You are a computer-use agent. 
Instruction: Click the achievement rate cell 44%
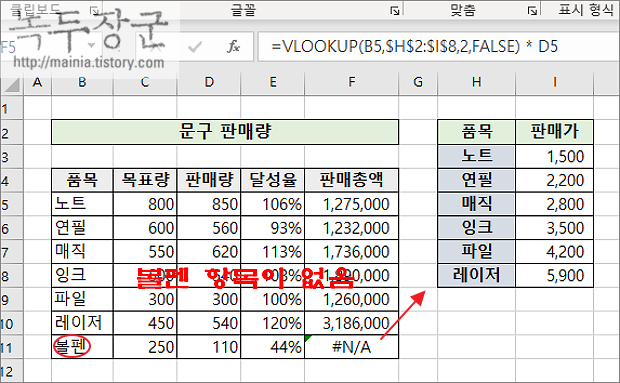point(273,347)
